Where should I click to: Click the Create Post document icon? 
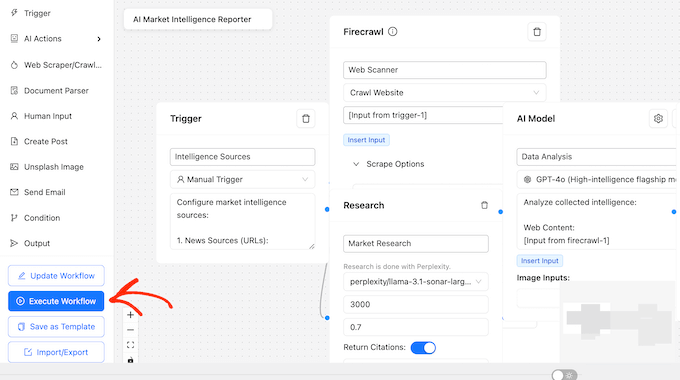tap(14, 141)
